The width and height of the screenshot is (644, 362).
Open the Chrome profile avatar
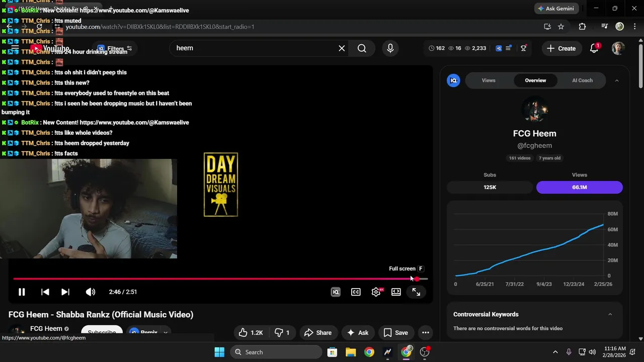click(x=620, y=27)
